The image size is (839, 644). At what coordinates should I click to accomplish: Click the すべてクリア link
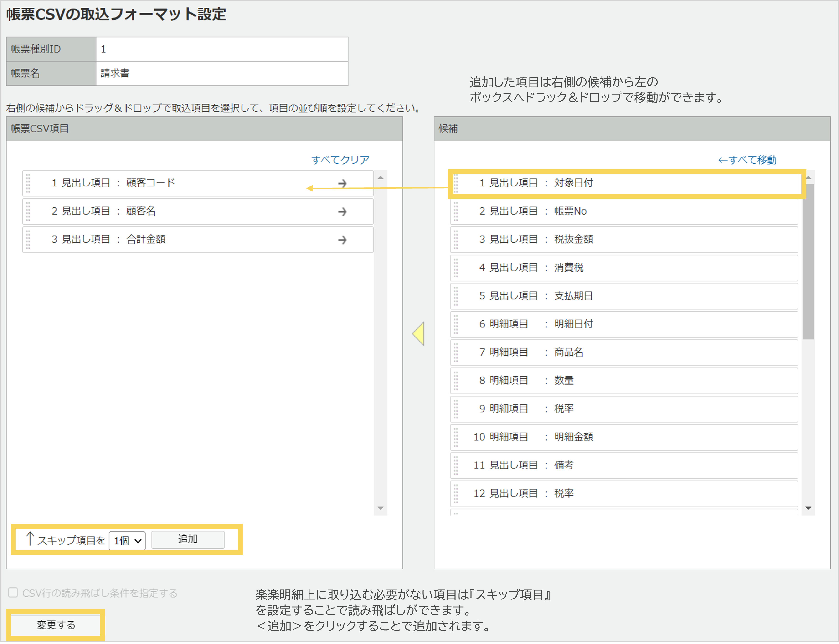[341, 160]
